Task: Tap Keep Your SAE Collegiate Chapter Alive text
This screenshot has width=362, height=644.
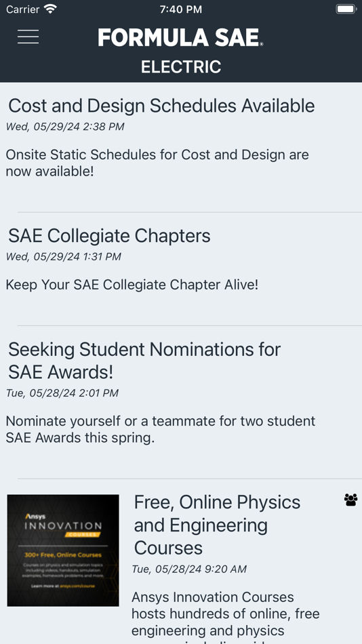Action: (x=132, y=285)
